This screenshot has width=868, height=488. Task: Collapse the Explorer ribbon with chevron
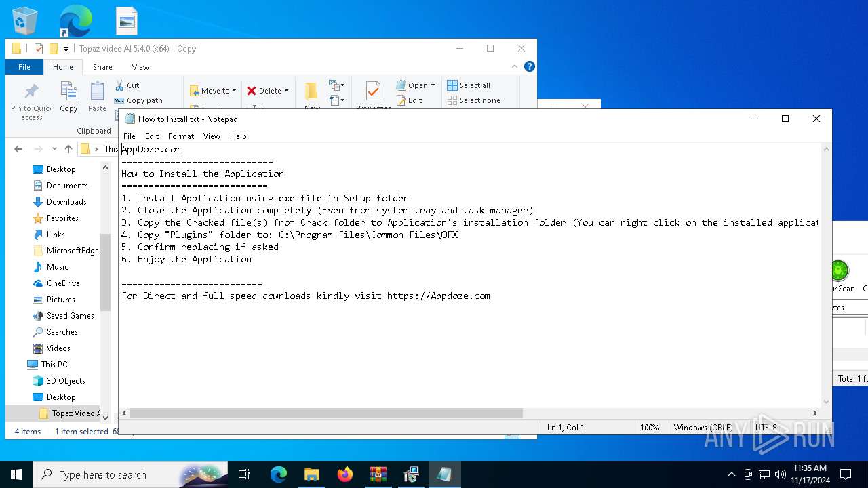(514, 66)
